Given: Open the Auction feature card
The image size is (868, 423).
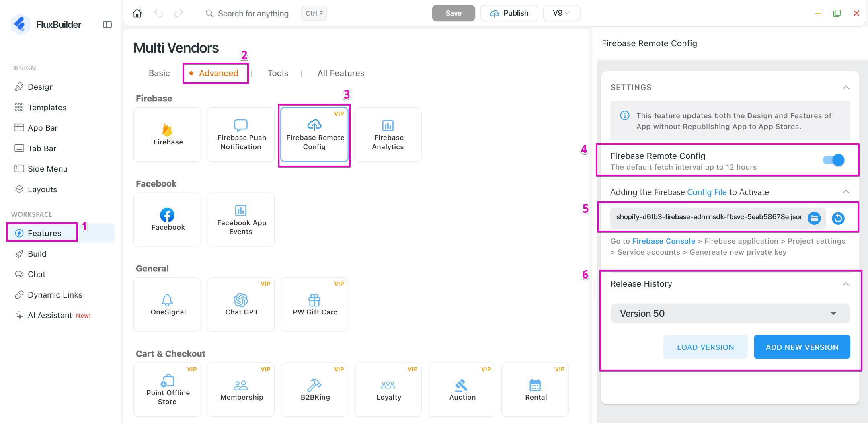Looking at the screenshot, I should pos(462,390).
